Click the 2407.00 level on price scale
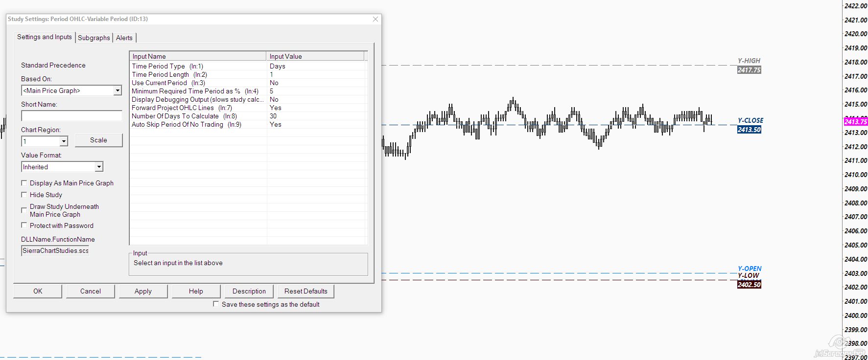This screenshot has height=360, width=868. click(x=856, y=217)
